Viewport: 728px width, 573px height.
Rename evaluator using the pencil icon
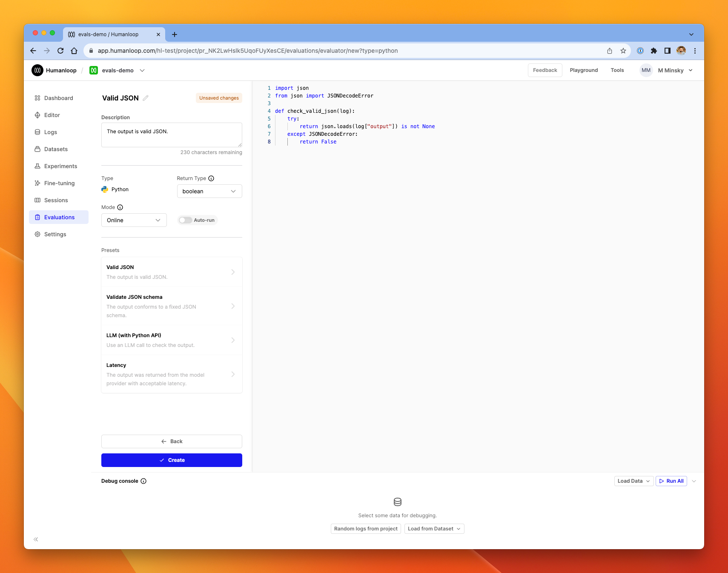click(145, 98)
